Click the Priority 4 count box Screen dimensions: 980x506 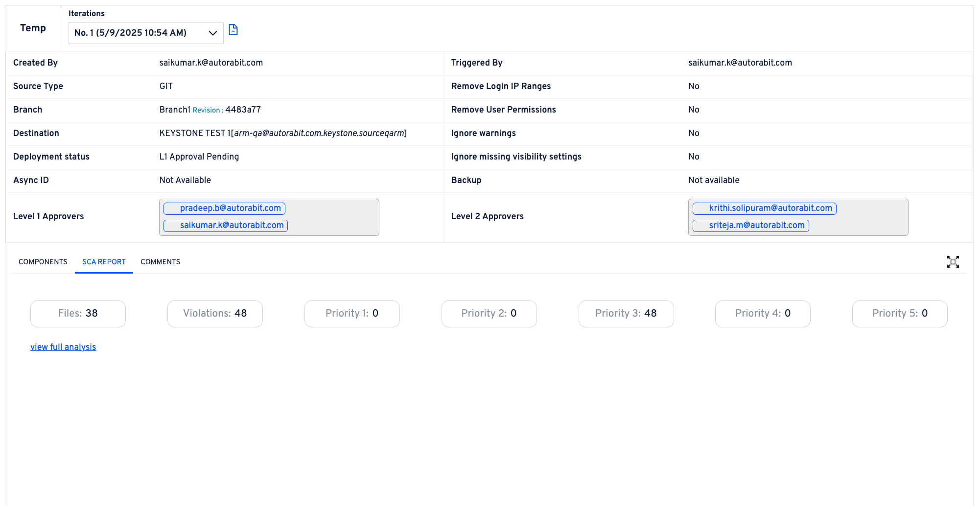(763, 314)
